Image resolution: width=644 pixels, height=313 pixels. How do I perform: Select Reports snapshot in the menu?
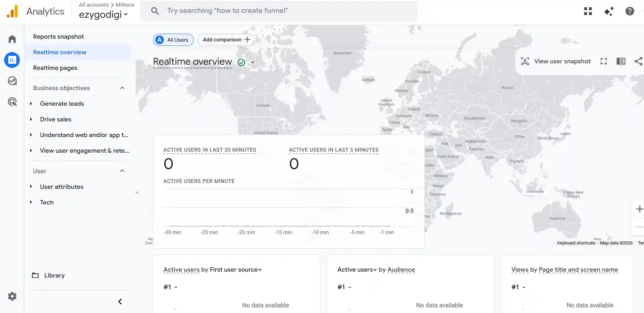coord(58,36)
